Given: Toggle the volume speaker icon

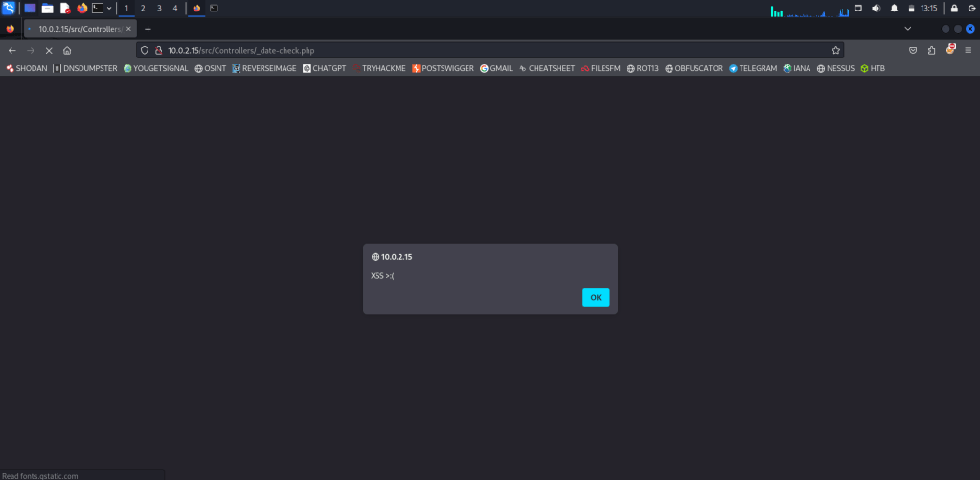Looking at the screenshot, I should (x=876, y=8).
